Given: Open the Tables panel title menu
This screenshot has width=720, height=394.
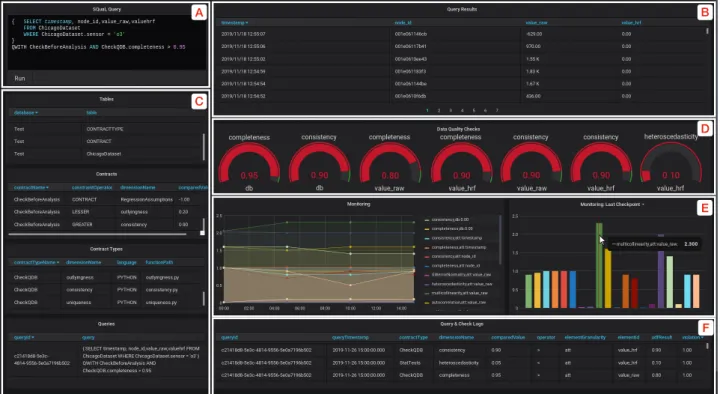Looking at the screenshot, I should coord(106,99).
